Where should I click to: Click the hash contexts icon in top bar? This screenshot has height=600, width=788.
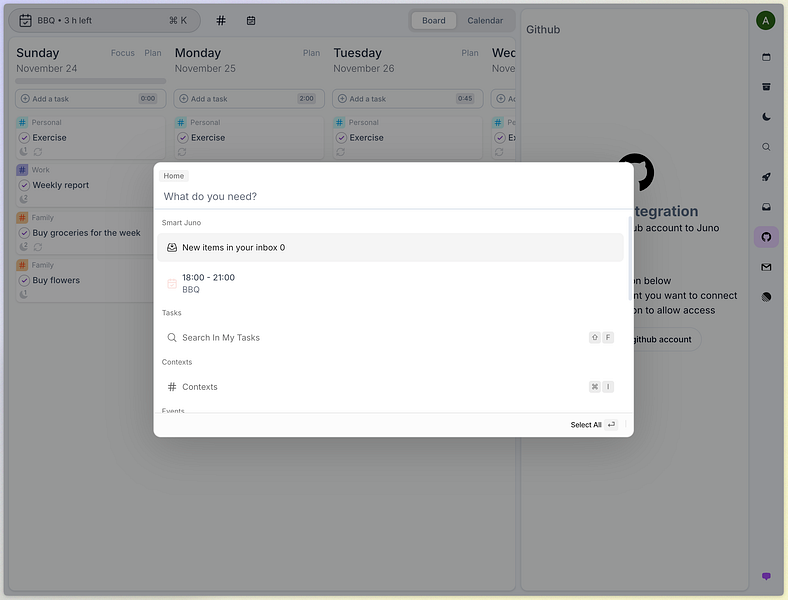point(221,21)
